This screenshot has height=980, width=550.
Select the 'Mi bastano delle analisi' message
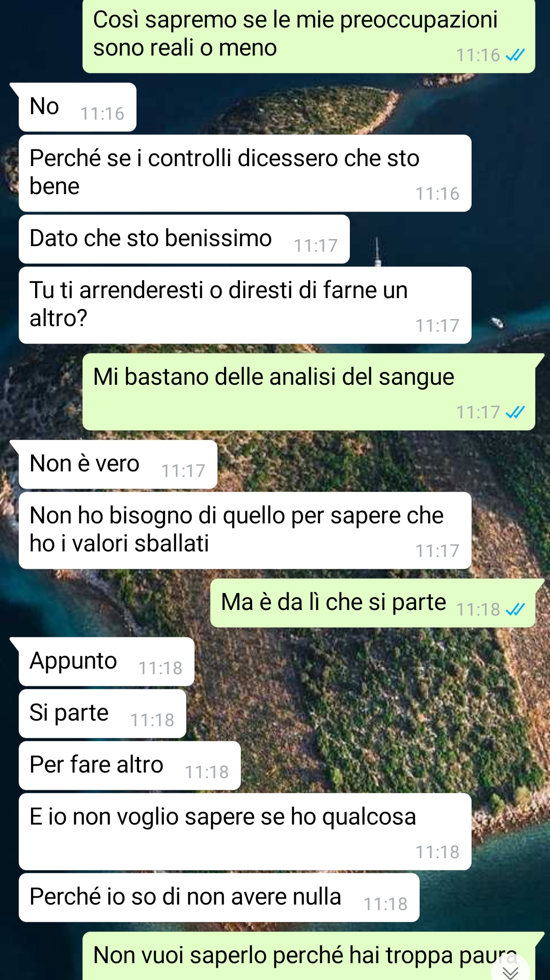click(309, 391)
